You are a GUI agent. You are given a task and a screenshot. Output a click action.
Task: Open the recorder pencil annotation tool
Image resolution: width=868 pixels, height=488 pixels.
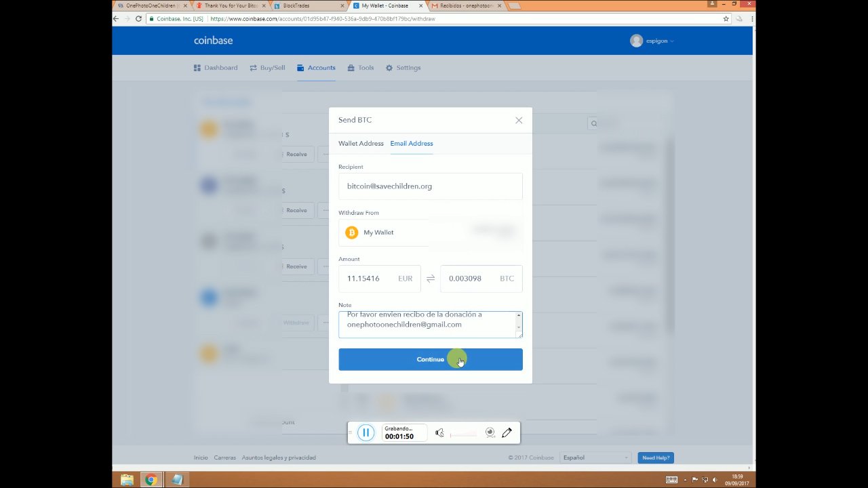507,433
